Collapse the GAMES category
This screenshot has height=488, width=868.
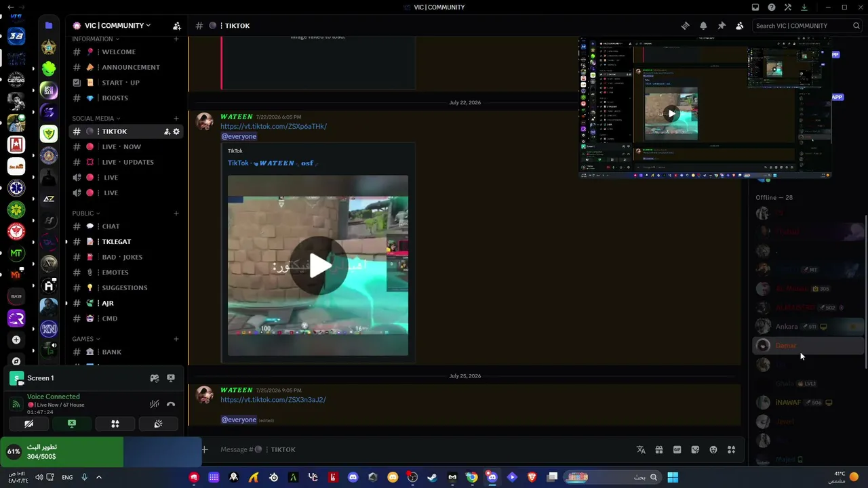tap(85, 339)
